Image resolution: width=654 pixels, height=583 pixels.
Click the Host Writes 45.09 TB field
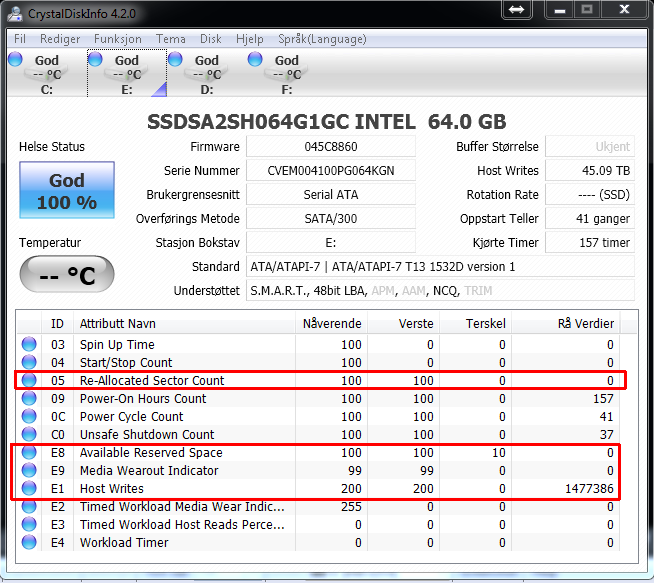[x=590, y=171]
